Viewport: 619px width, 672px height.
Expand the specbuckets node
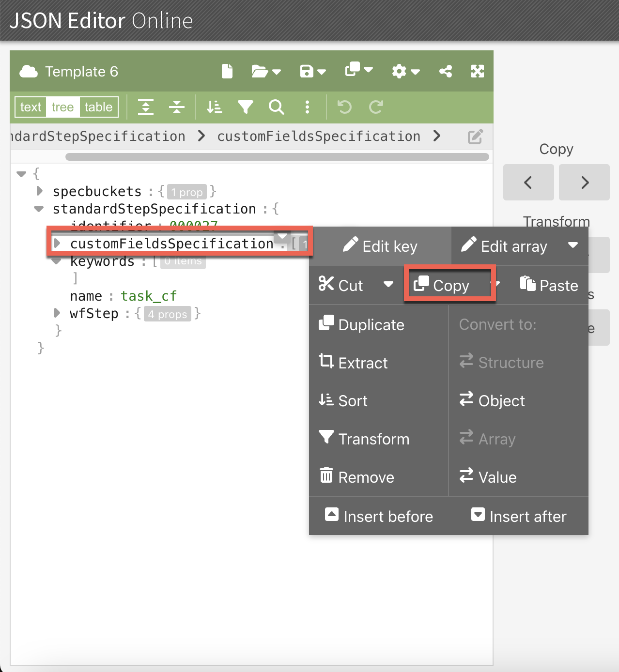point(39,191)
